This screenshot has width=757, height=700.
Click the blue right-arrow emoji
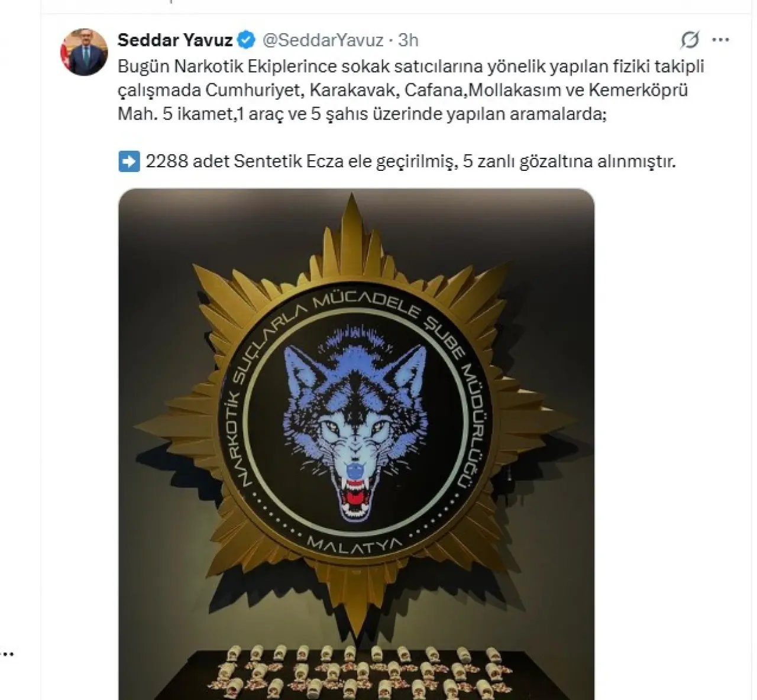click(129, 161)
